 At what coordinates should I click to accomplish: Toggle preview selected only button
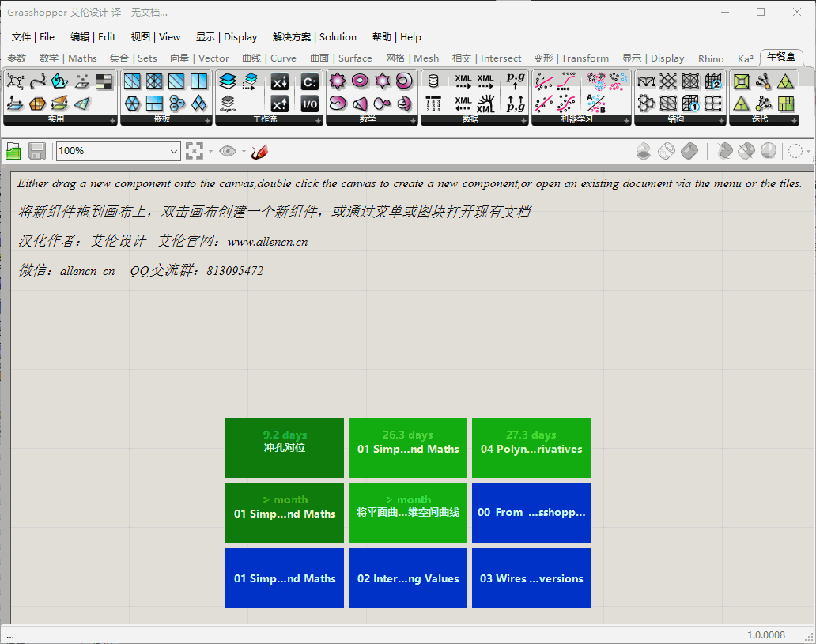pos(724,152)
